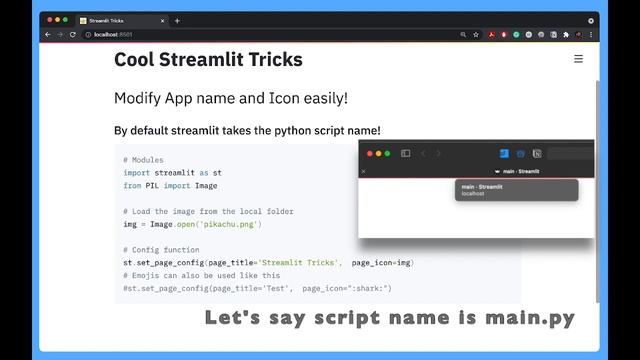Click the inset window's address field

point(571,153)
